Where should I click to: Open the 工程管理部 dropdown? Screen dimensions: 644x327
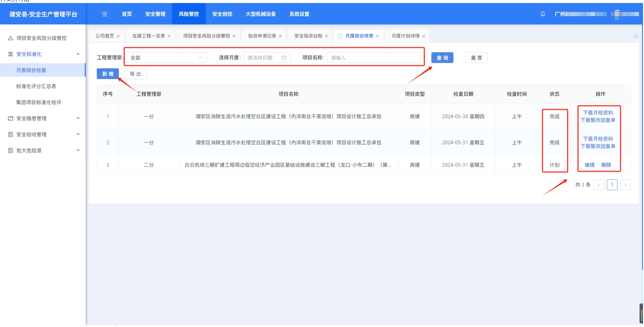pos(166,58)
